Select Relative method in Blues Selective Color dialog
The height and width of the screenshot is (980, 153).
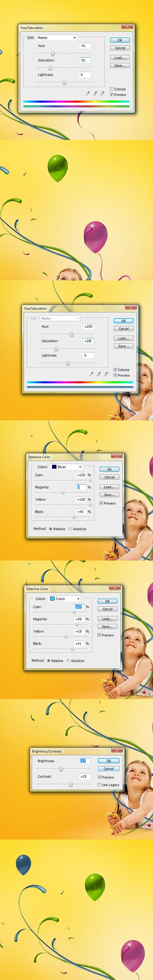pyautogui.click(x=51, y=529)
